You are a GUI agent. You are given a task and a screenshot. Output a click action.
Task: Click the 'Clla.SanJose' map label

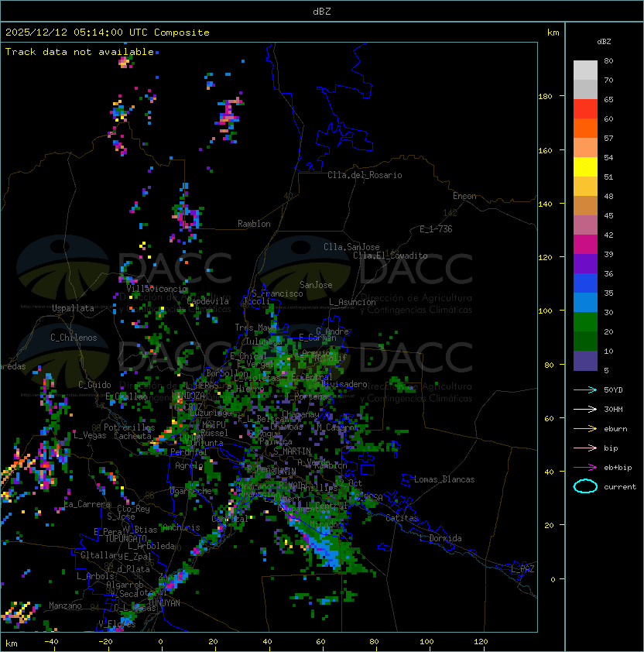click(351, 247)
